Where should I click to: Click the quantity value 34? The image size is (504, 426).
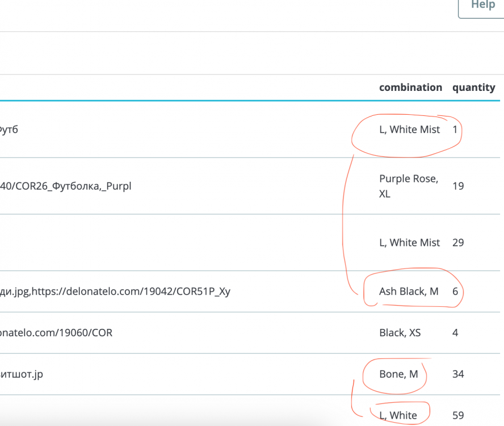pos(458,374)
